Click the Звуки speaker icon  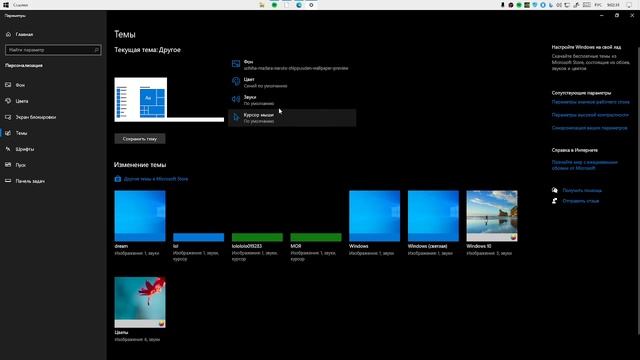pyautogui.click(x=236, y=99)
